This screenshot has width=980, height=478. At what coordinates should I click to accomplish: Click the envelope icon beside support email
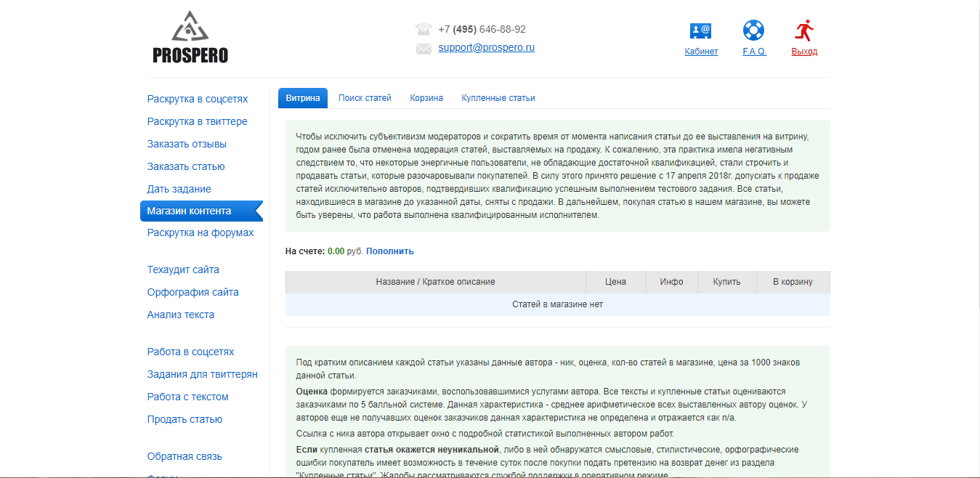[x=424, y=49]
